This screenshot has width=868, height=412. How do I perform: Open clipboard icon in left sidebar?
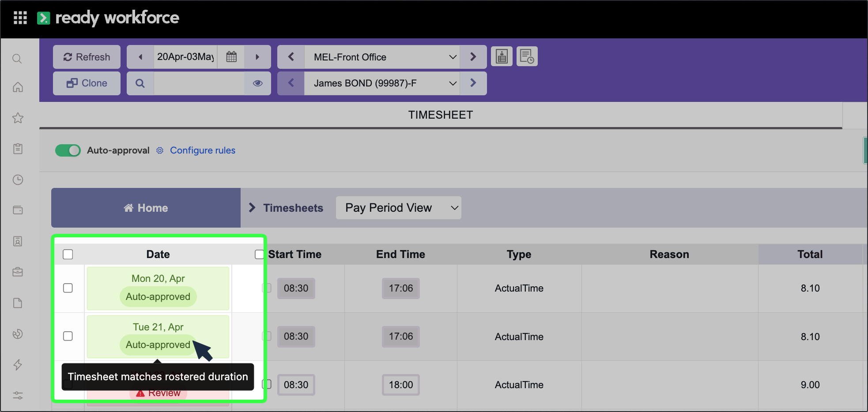pyautogui.click(x=18, y=149)
